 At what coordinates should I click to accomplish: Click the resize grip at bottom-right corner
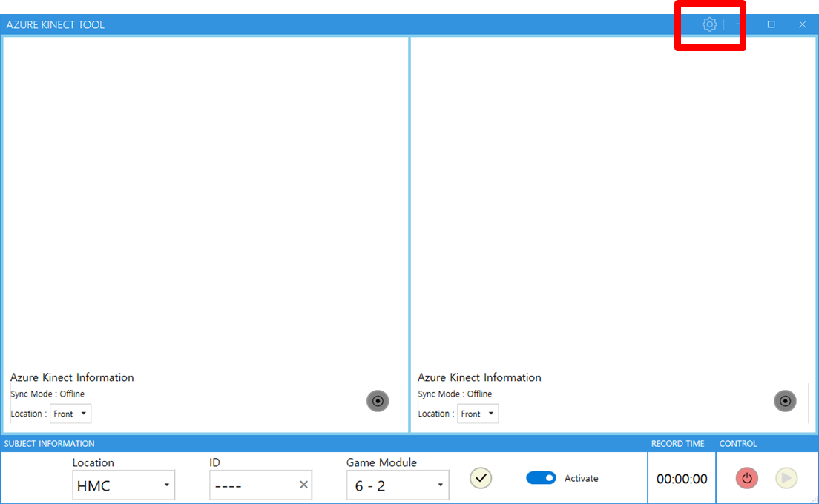coord(815,500)
